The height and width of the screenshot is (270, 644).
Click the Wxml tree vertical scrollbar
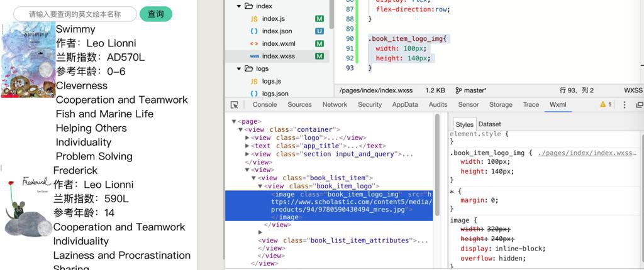438,164
